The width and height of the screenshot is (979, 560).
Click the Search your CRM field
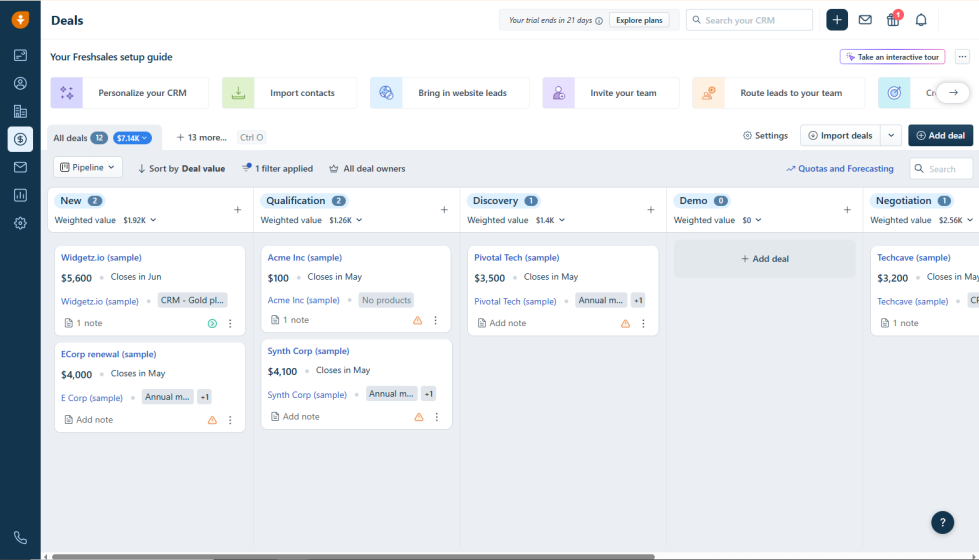click(x=749, y=20)
